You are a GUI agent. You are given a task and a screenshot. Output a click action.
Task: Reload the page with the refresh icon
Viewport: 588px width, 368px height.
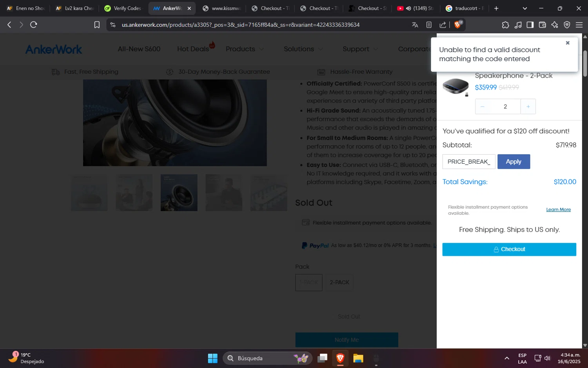click(34, 25)
